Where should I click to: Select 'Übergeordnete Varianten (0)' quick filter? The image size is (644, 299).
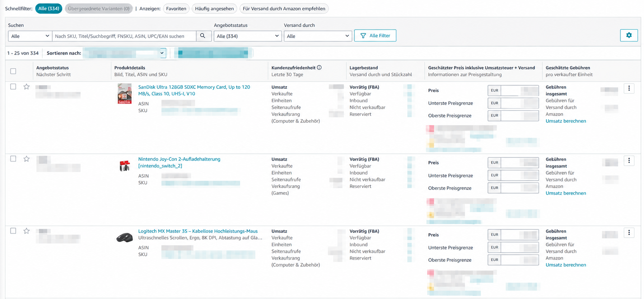[x=99, y=8]
